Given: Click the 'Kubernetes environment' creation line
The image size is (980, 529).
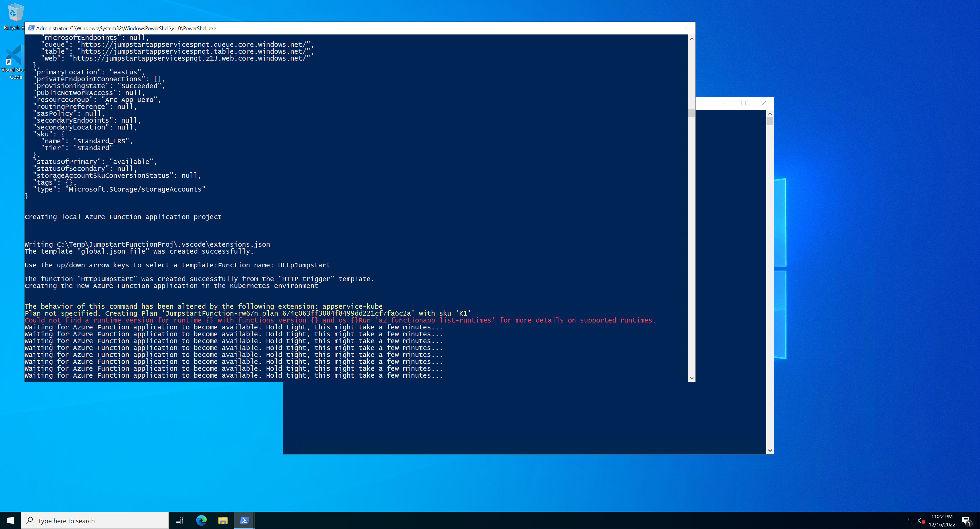Looking at the screenshot, I should tap(171, 285).
